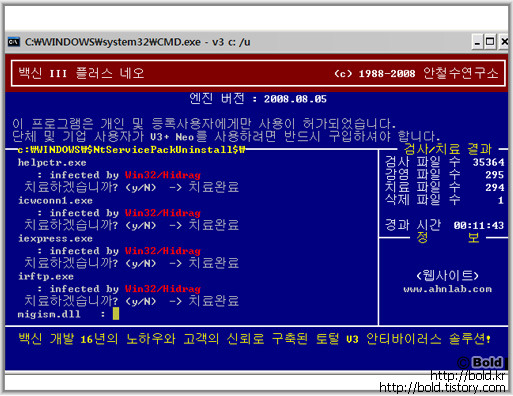Click the CMD.exe title bar text
This screenshot has width=513, height=396.
(137, 42)
